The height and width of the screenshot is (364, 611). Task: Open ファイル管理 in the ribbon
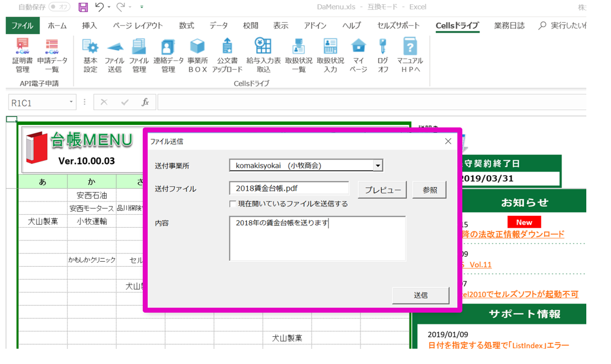tap(139, 56)
